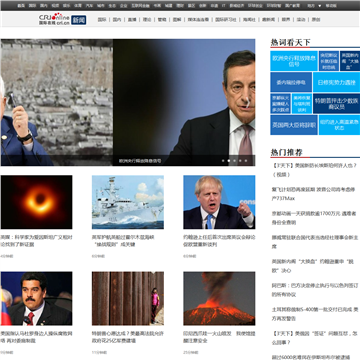This screenshot has height=360, width=360.
Task: Open the 国际 tab in the news navigation
Action: coord(102,20)
